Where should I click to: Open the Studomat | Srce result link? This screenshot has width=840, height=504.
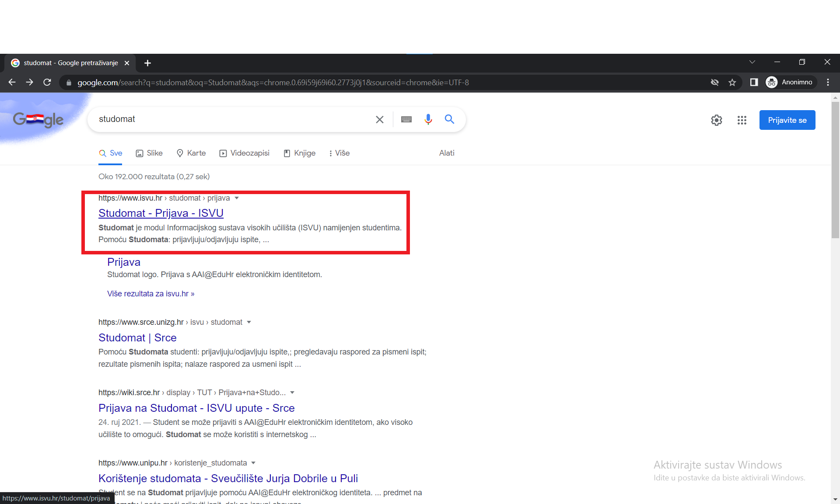coord(137,337)
